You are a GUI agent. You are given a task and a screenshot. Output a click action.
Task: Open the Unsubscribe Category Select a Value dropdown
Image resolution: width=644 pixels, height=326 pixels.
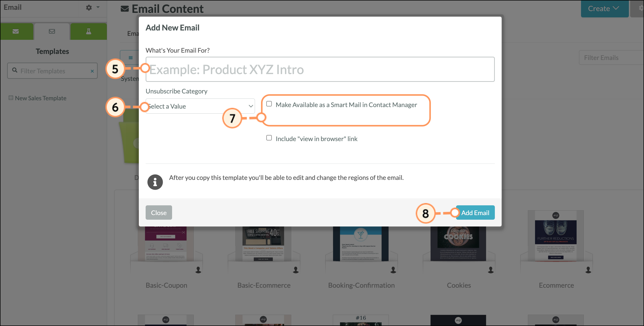pyautogui.click(x=200, y=106)
